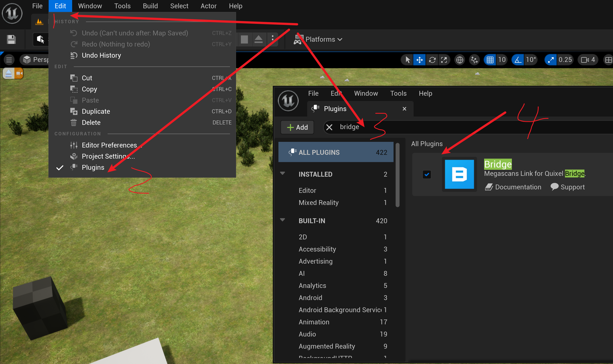The height and width of the screenshot is (364, 613).
Task: Select the rotate tool icon
Action: coord(432,60)
